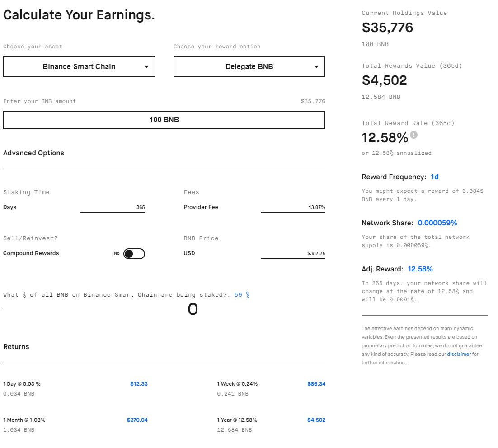Change the USD BNB Price field
This screenshot has width=498, height=448.
click(293, 254)
